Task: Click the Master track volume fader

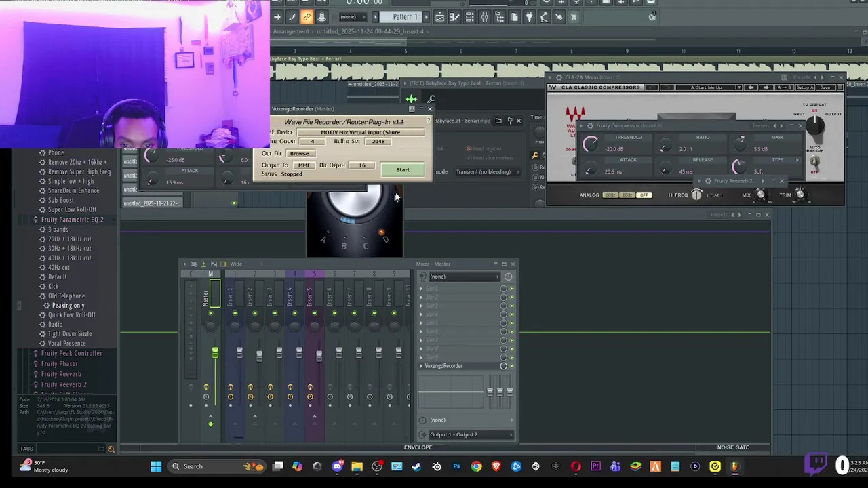Action: pyautogui.click(x=215, y=352)
